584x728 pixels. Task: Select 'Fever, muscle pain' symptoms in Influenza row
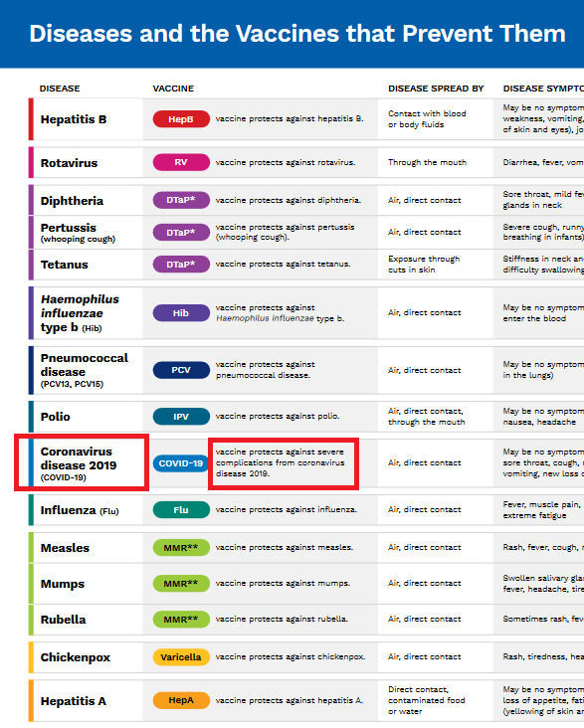point(543,510)
